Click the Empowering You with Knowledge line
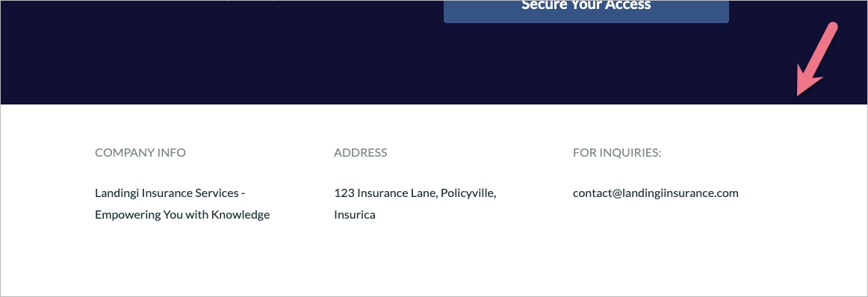868x297 pixels. pos(182,215)
